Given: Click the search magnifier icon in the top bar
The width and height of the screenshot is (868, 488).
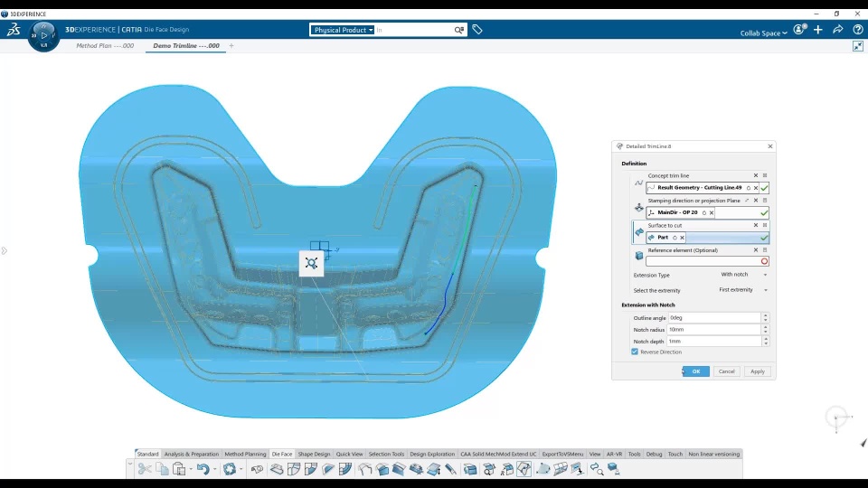Looking at the screenshot, I should point(459,30).
